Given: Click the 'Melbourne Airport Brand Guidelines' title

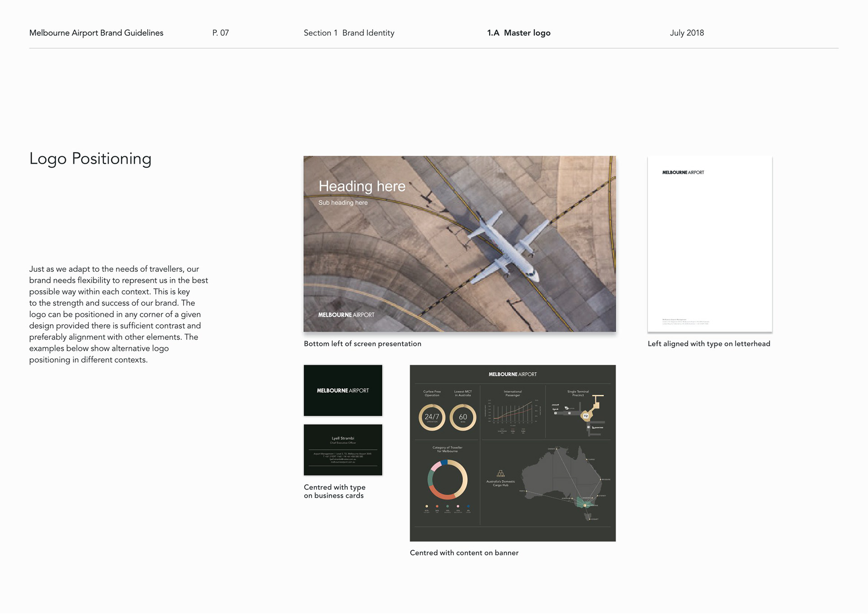Looking at the screenshot, I should pos(96,33).
